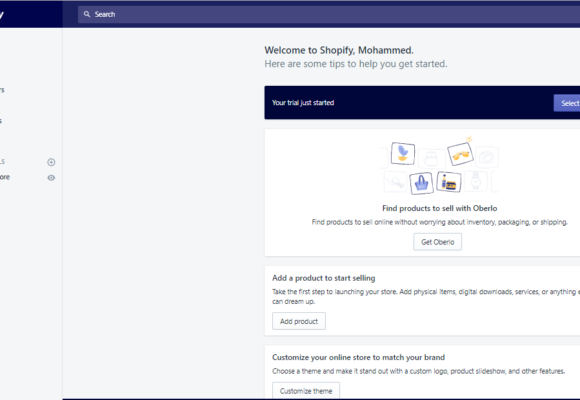Click the faded hat picture

click(x=395, y=182)
